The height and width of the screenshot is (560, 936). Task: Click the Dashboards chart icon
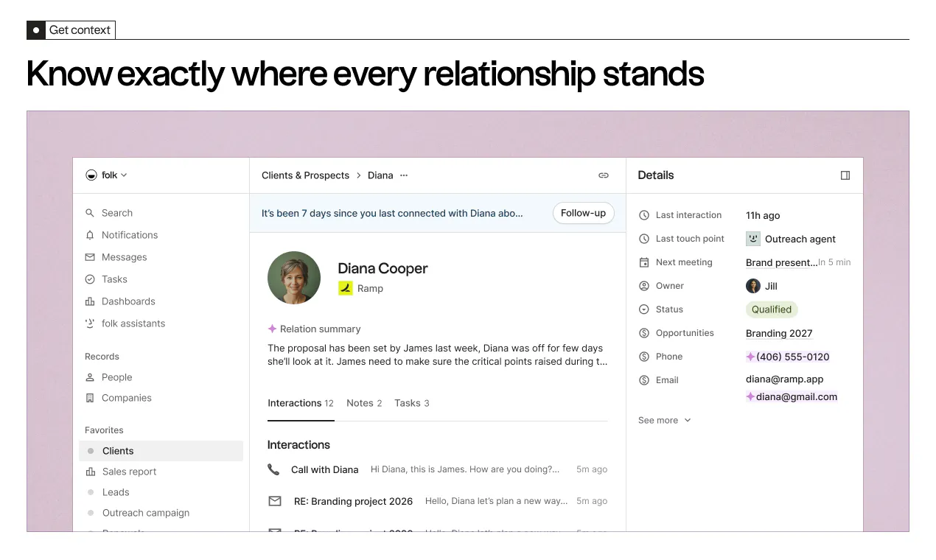click(x=90, y=301)
